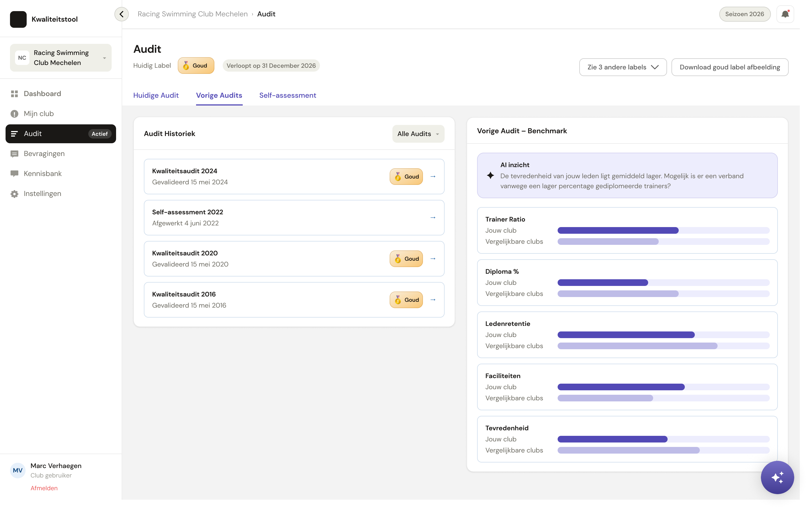Image resolution: width=812 pixels, height=513 pixels.
Task: Click the NC club avatar
Action: (22, 58)
